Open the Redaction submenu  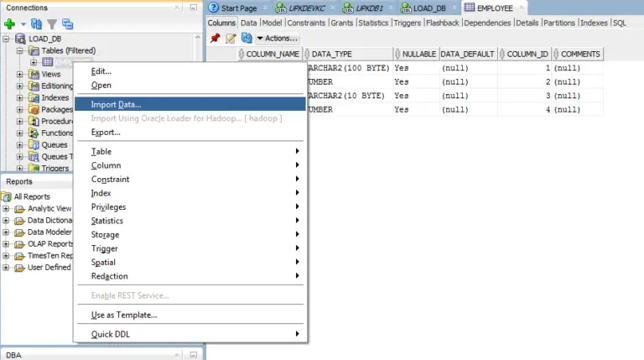coord(190,276)
